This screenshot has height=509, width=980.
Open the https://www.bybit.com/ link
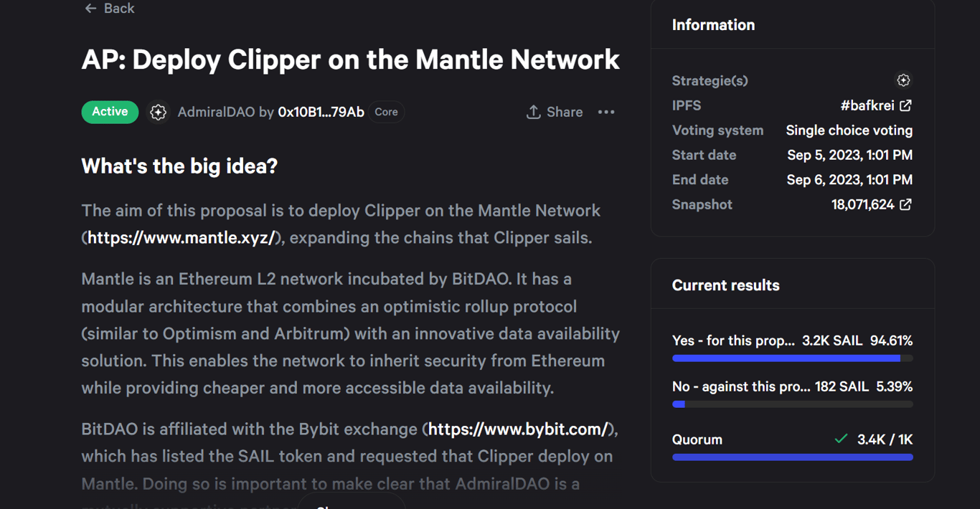click(518, 429)
